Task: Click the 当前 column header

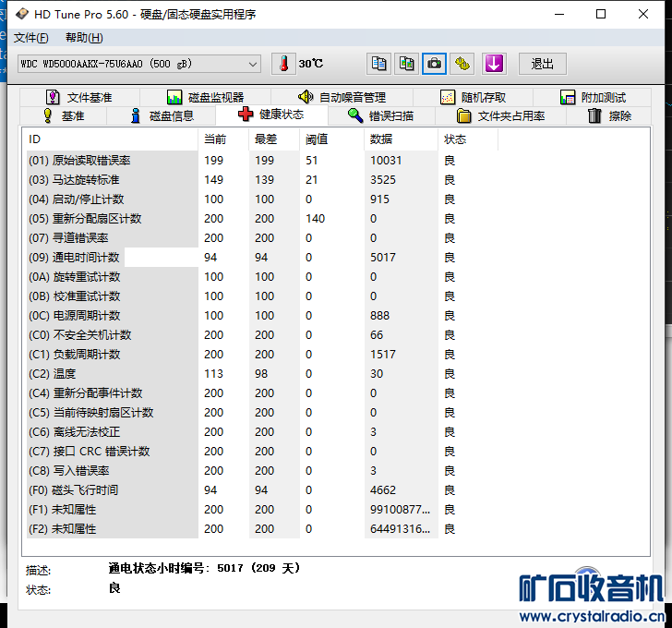Action: coord(223,139)
